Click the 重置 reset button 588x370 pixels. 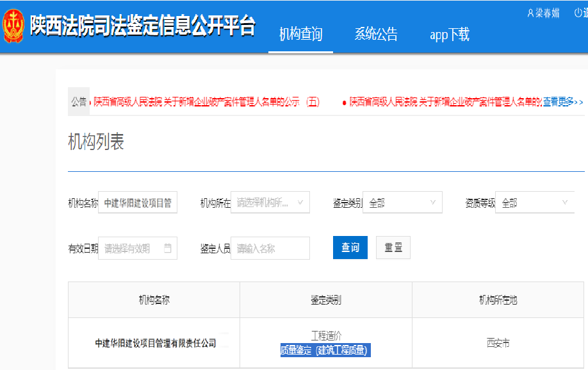pyautogui.click(x=393, y=248)
